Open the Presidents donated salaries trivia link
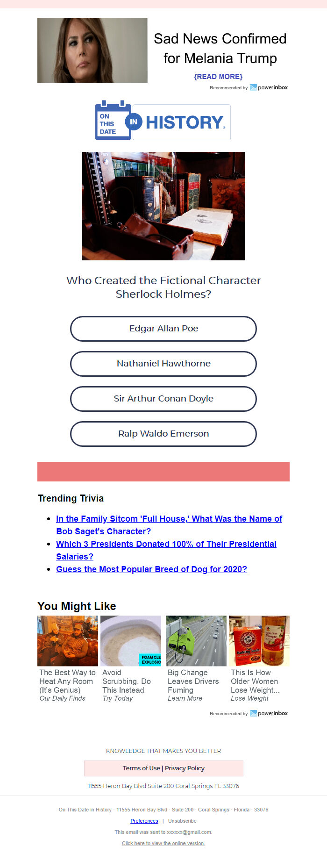The height and width of the screenshot is (868, 327). coord(166,550)
